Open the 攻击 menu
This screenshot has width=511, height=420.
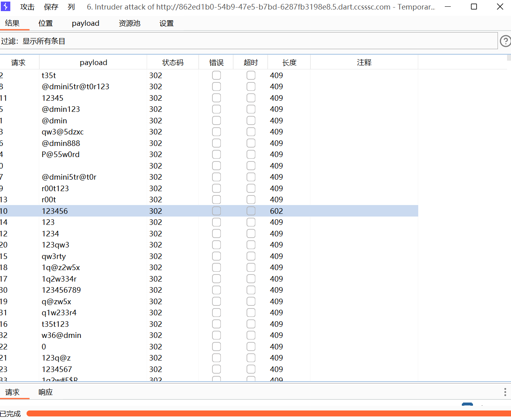point(27,7)
